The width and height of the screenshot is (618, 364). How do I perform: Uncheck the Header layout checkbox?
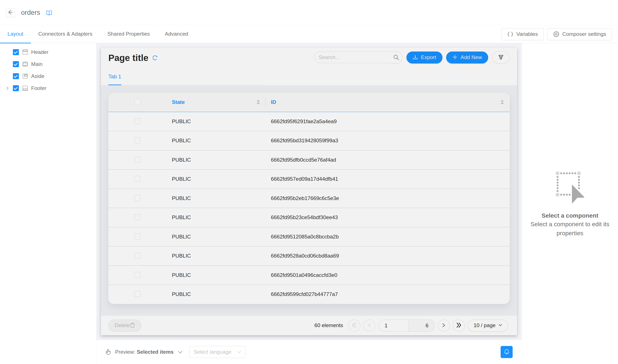(x=16, y=52)
